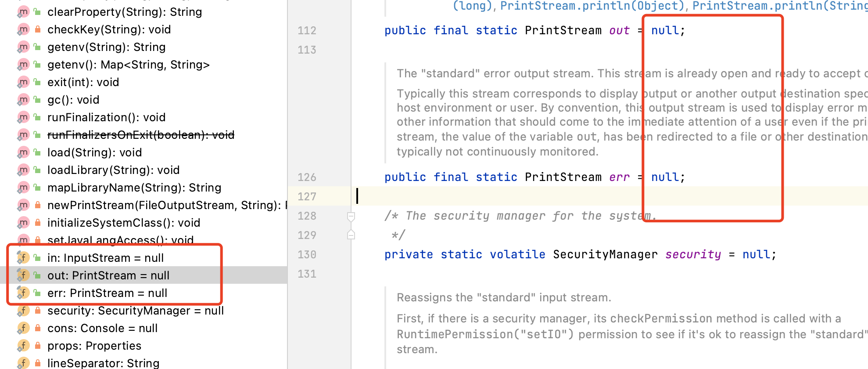Click the lock icon next to initializeSystemClass()
Viewport: 868px width, 369px height.
pyautogui.click(x=38, y=223)
